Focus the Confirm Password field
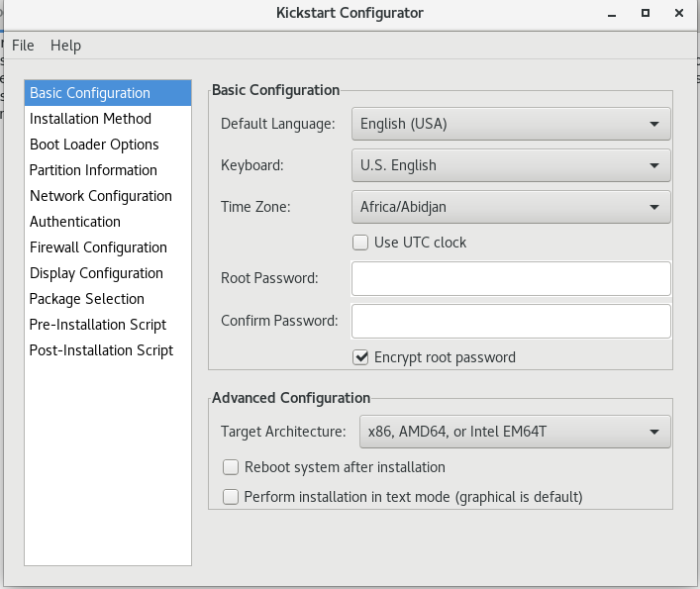The image size is (700, 589). [x=511, y=321]
